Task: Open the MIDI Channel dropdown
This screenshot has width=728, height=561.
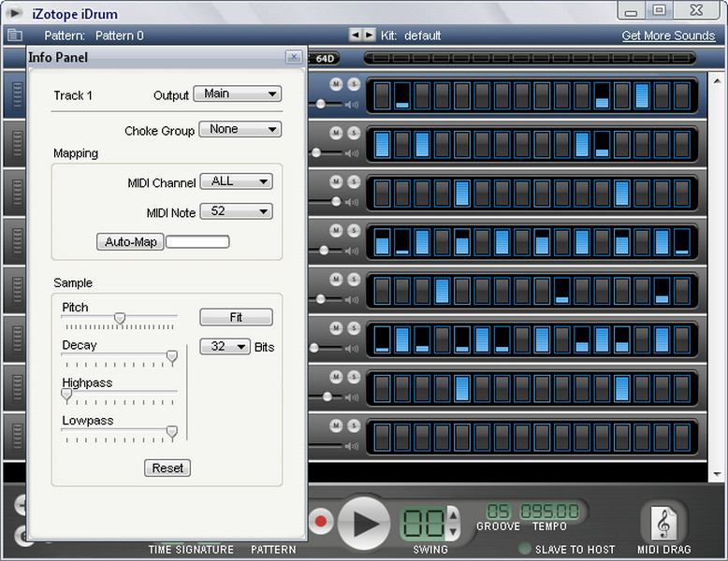Action: pos(236,181)
